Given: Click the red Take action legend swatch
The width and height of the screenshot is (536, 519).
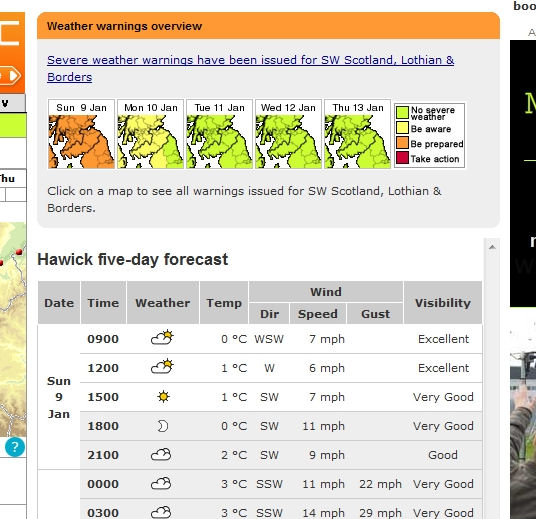Looking at the screenshot, I should click(402, 158).
